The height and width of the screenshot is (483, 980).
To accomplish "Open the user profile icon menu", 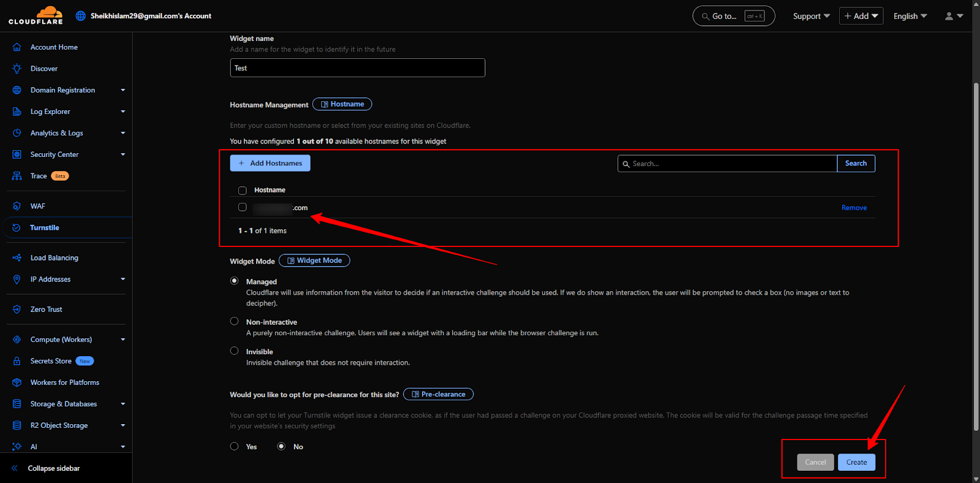I will 954,17.
